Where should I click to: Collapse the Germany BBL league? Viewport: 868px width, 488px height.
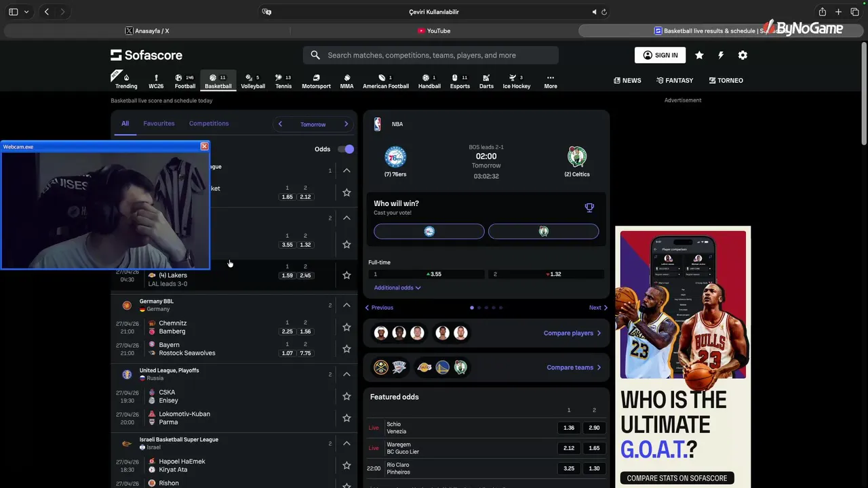click(x=347, y=305)
